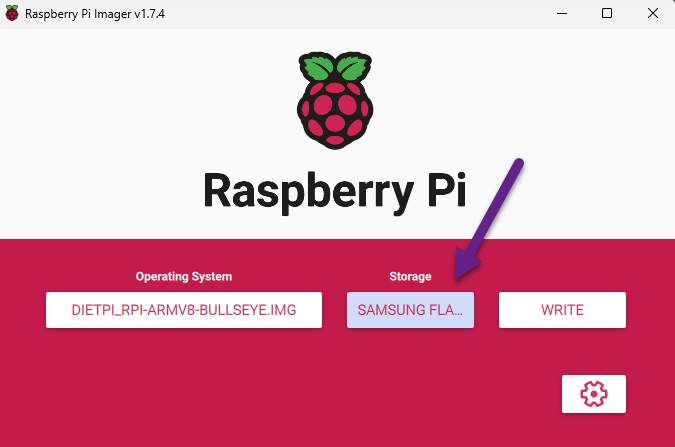The width and height of the screenshot is (675, 447).
Task: Click the Raspberry Pi logo image
Action: click(x=335, y=100)
